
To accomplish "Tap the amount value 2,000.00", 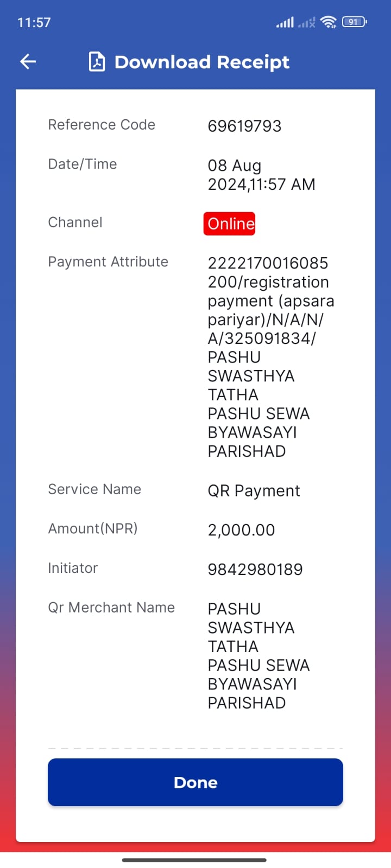I will coord(241,530).
